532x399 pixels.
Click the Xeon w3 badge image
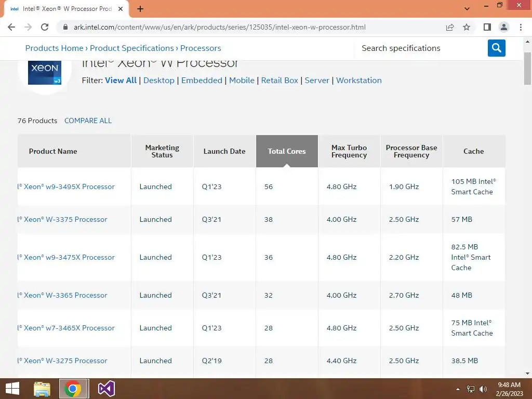[x=45, y=73]
